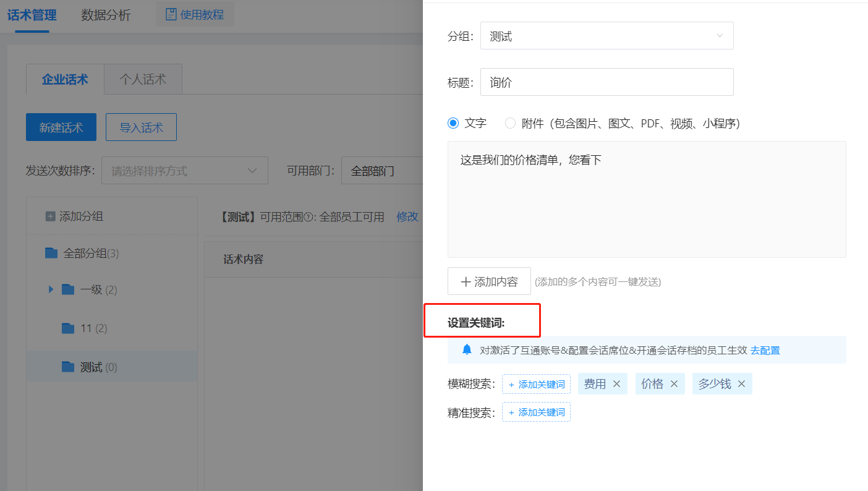Add a keyword for 精准搜索
This screenshot has height=491, width=868.
pos(536,412)
